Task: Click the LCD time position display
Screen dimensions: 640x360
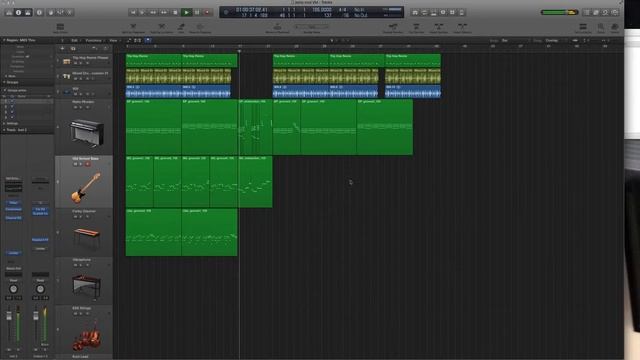Action: [x=251, y=12]
